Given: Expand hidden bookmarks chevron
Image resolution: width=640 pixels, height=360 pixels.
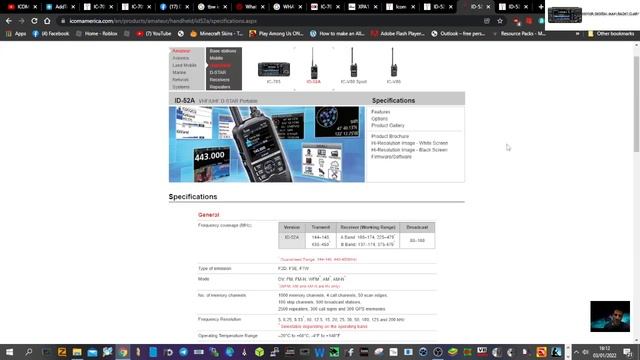Looking at the screenshot, I should (577, 34).
